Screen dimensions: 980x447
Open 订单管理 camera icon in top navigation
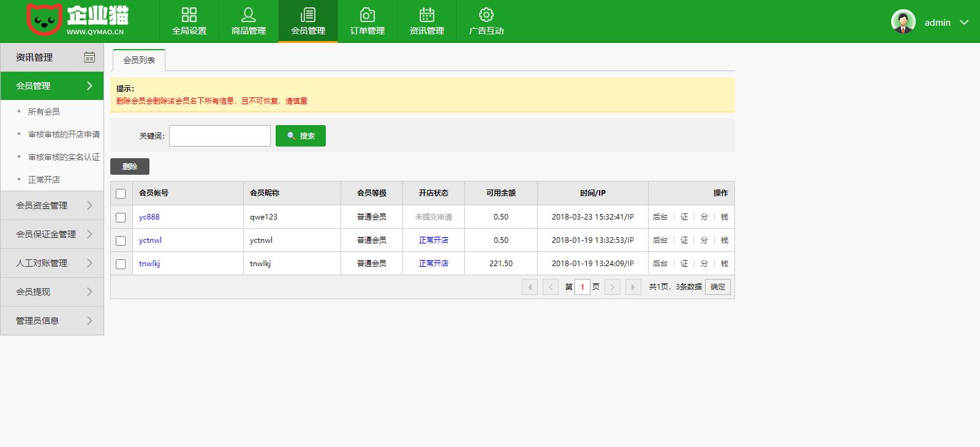[x=367, y=15]
